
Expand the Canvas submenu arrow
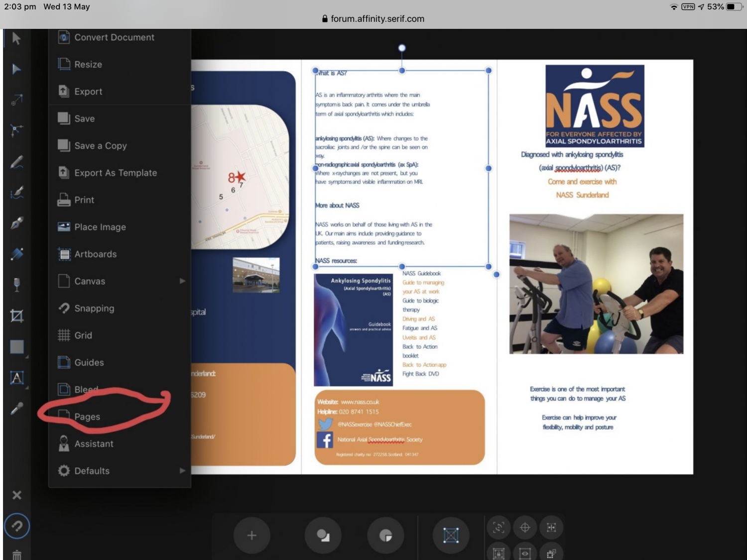(x=182, y=281)
